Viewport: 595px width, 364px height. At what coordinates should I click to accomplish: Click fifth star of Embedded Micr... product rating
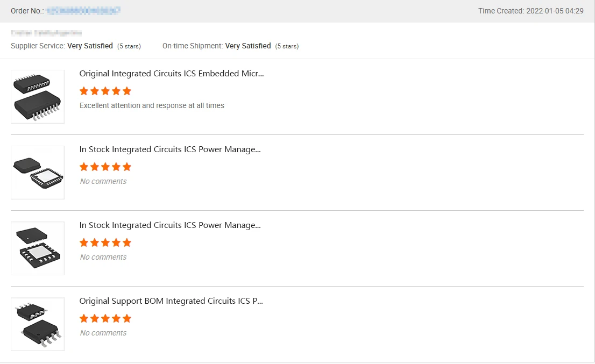click(x=127, y=91)
